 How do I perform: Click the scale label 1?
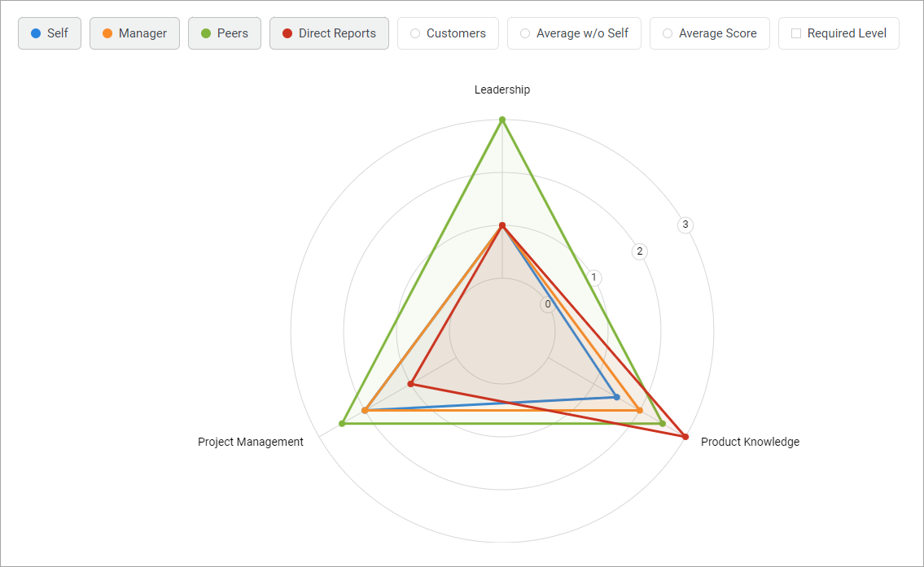click(594, 277)
